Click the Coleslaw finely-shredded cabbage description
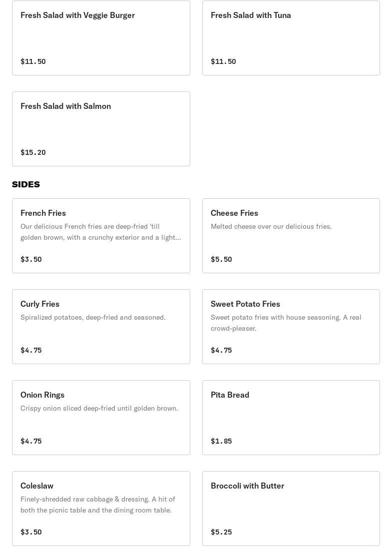Image resolution: width=392 pixels, height=550 pixels. 98,505
